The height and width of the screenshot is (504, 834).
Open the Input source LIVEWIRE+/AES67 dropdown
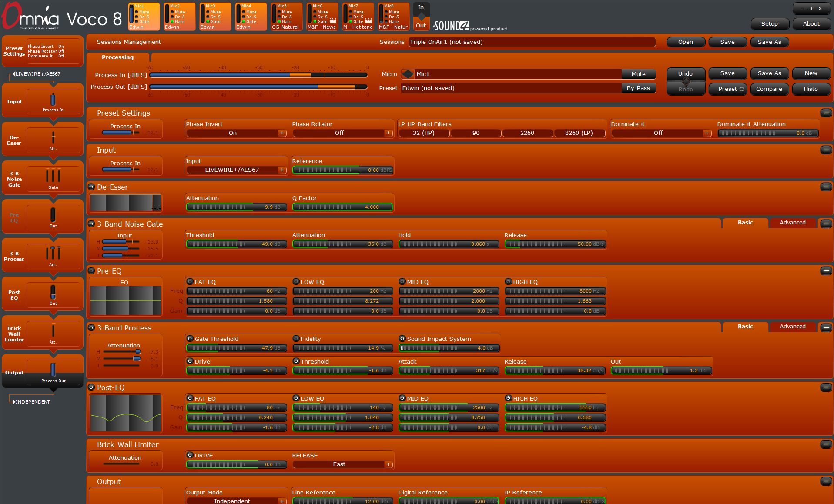click(237, 170)
